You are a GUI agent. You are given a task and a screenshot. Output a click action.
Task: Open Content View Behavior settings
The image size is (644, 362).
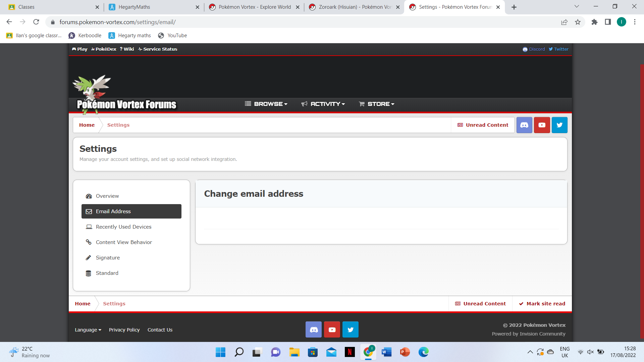click(131, 242)
